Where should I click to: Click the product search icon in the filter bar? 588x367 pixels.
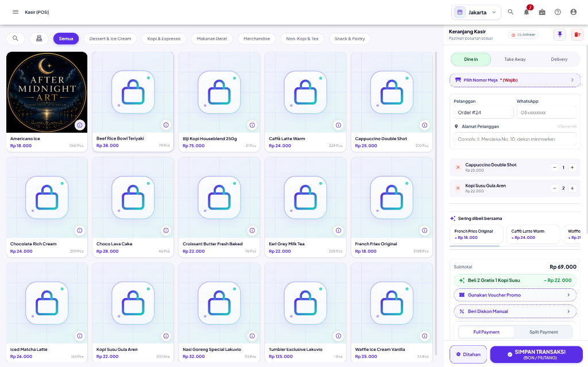coord(16,38)
